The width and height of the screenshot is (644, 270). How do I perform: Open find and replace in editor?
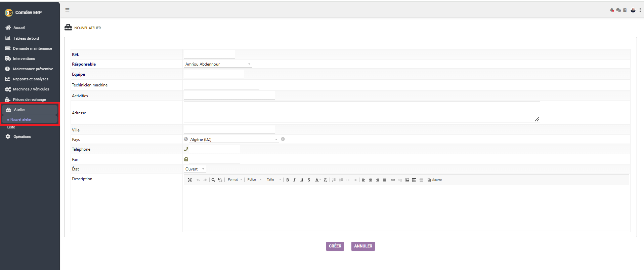click(220, 180)
